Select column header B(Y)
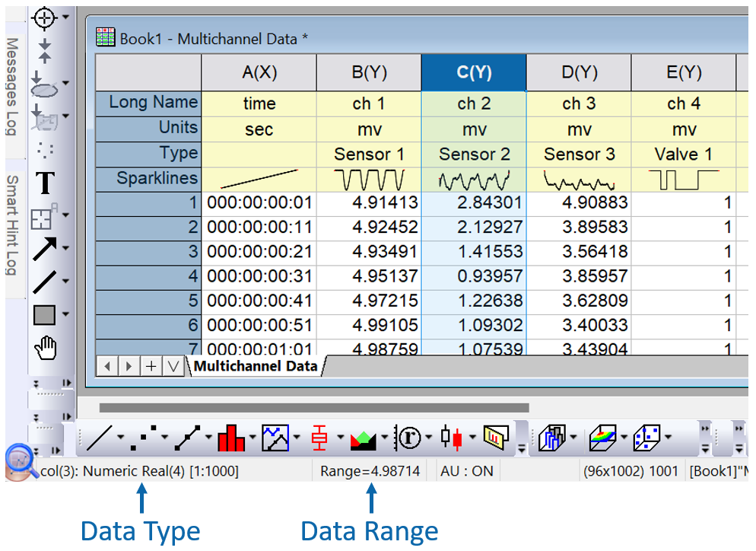The height and width of the screenshot is (551, 756). click(369, 72)
